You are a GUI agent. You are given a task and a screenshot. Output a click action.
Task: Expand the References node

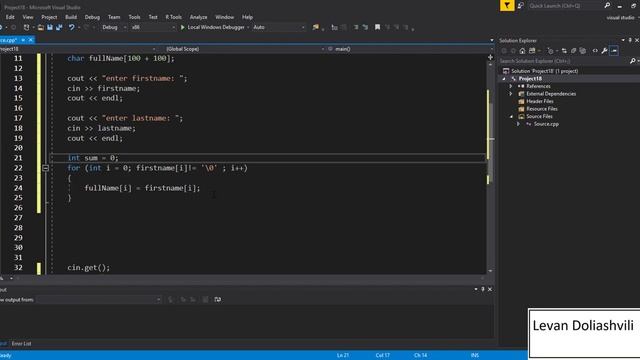[x=510, y=87]
